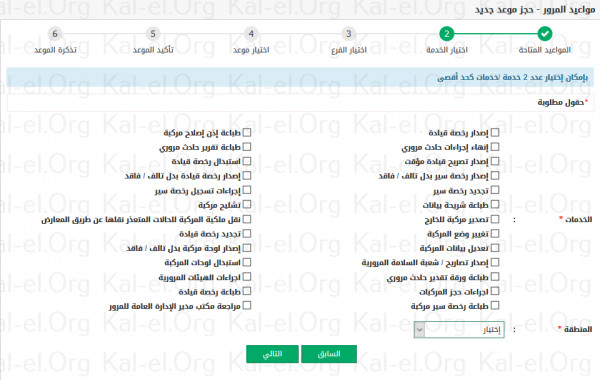
Task: Select 'استبدال رخصة قيادة' checkbox
Action: pos(247,161)
